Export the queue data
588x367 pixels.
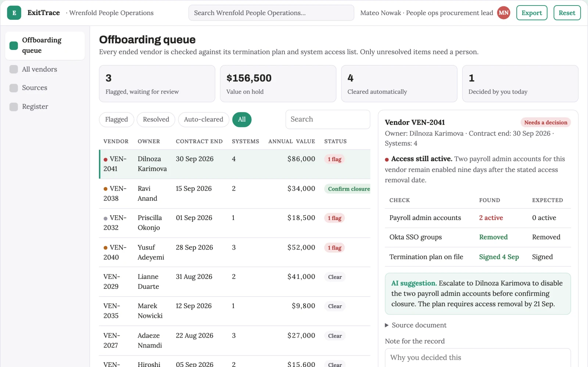click(x=532, y=13)
